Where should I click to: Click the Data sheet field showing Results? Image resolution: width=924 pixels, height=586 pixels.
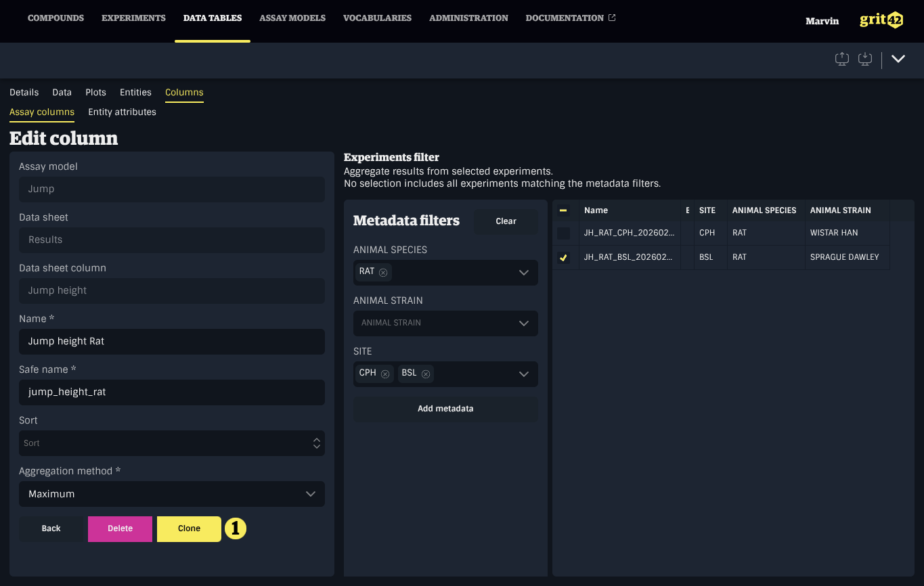tap(172, 240)
